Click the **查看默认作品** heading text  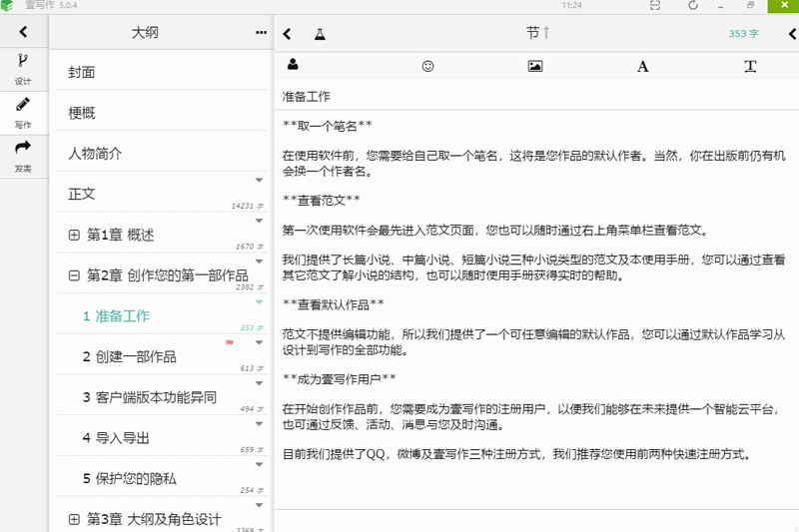334,305
